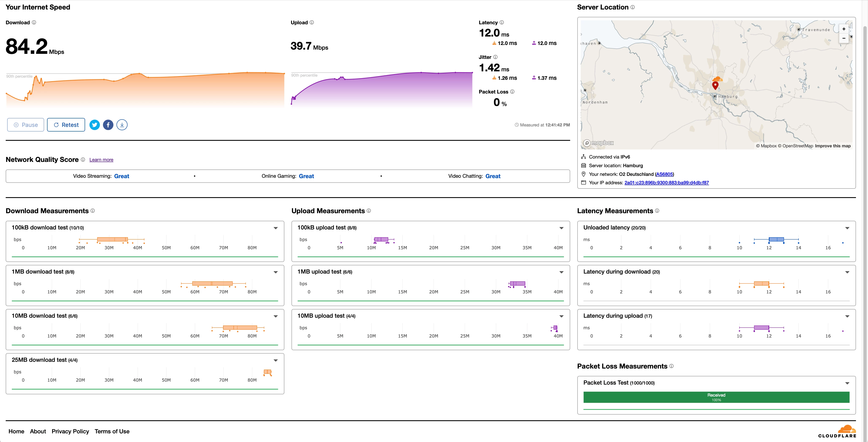
Task: Open Privacy Policy in footer
Action: (x=70, y=431)
